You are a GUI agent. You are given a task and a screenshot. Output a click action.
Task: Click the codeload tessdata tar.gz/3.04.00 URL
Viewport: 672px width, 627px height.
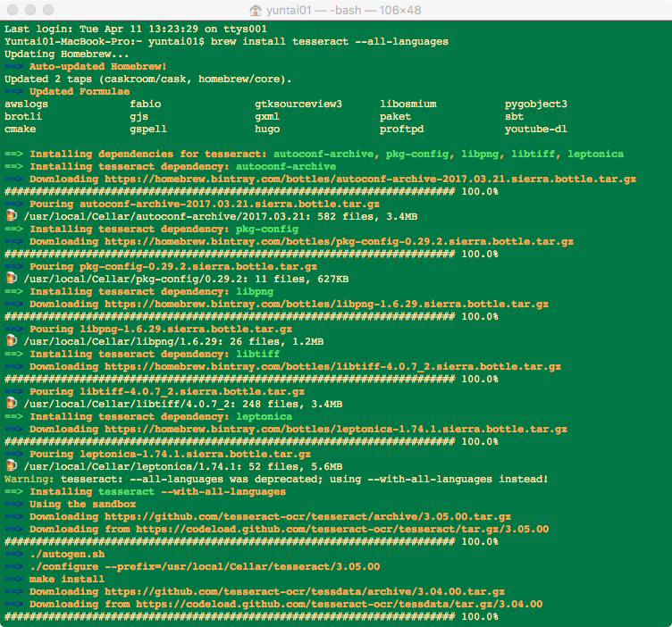(x=339, y=605)
